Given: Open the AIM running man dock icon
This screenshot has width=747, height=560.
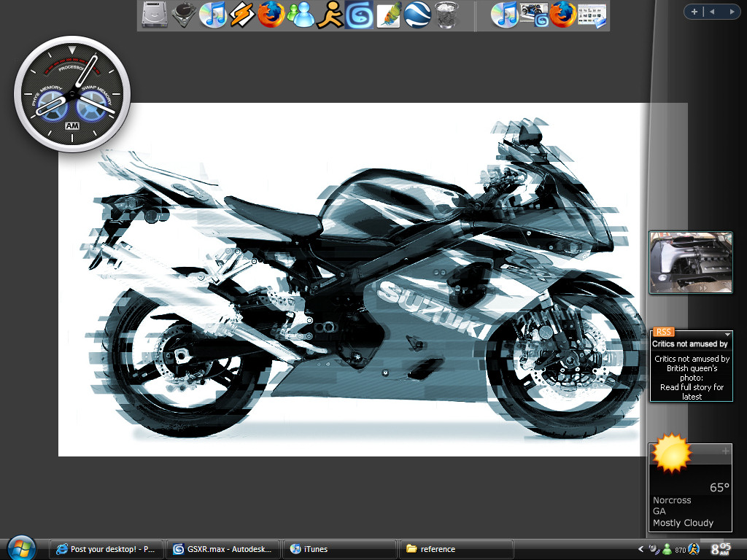Looking at the screenshot, I should pyautogui.click(x=330, y=15).
